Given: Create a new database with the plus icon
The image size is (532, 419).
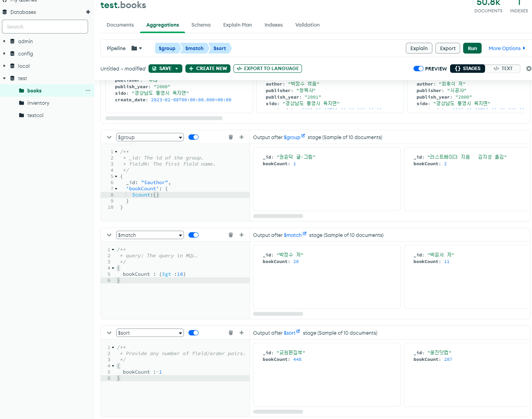Looking at the screenshot, I should tap(88, 12).
